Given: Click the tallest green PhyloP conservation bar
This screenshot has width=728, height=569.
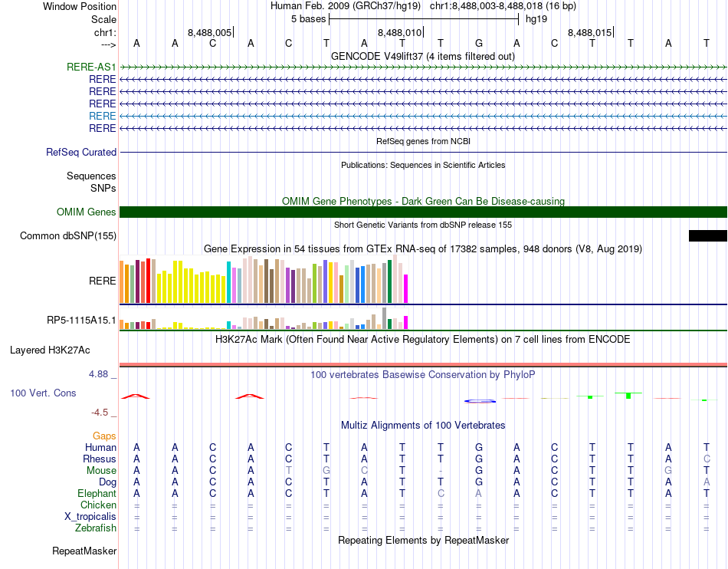Looking at the screenshot, I should click(x=628, y=396).
